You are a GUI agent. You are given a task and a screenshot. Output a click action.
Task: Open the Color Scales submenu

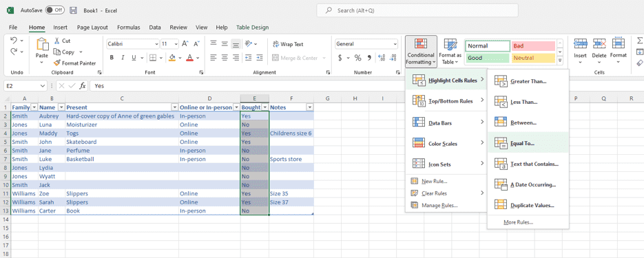tap(446, 144)
